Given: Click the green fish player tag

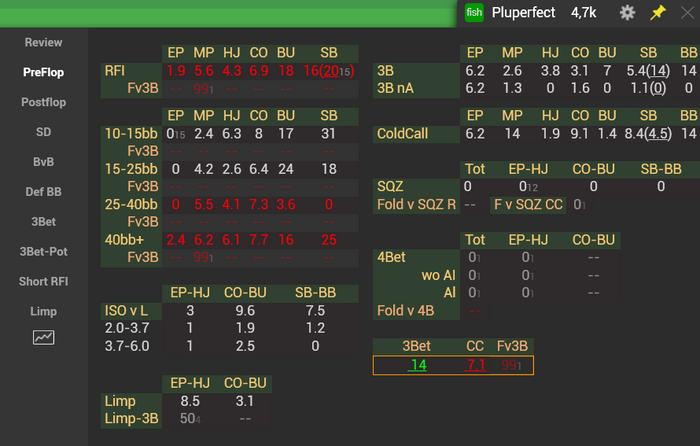Looking at the screenshot, I should (x=474, y=13).
